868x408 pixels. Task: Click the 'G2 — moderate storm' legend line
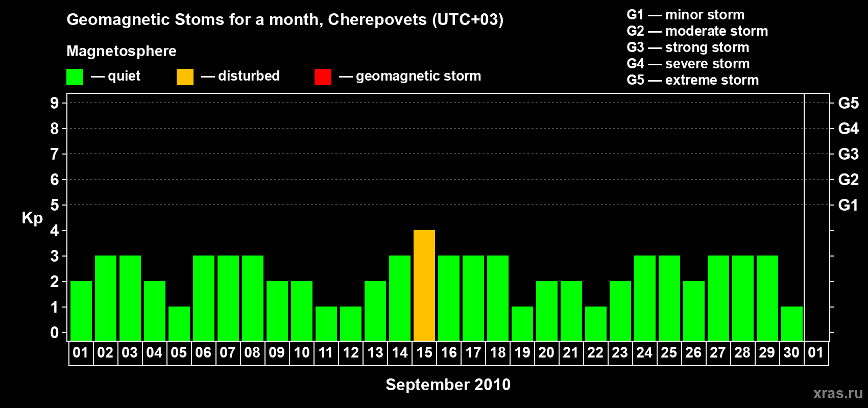pyautogui.click(x=697, y=31)
